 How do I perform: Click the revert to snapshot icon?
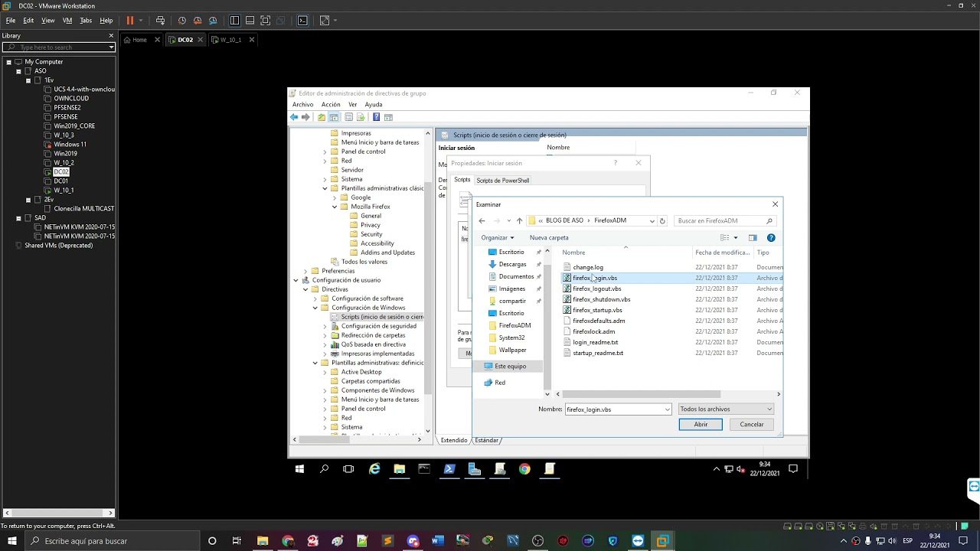(x=198, y=21)
